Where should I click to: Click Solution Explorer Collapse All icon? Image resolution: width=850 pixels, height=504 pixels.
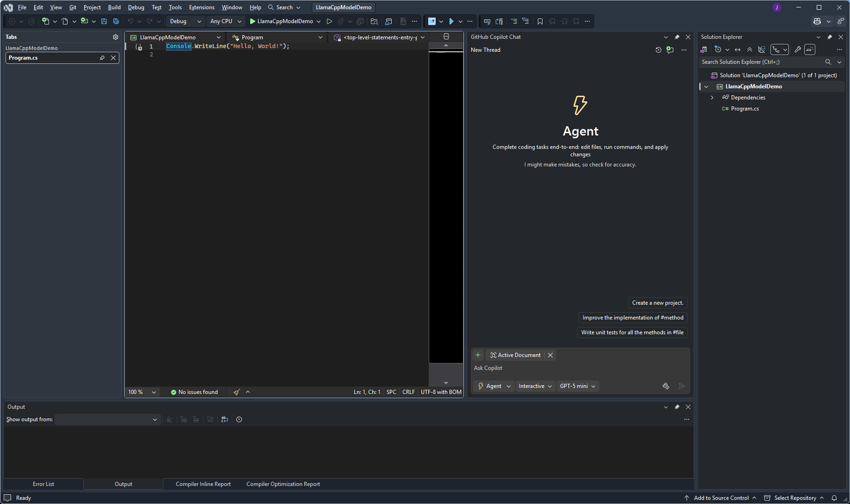coord(750,49)
